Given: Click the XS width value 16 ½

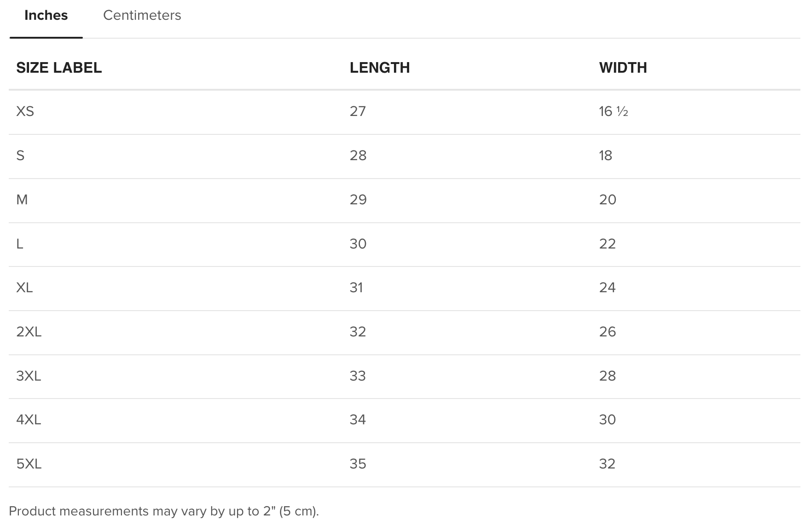Looking at the screenshot, I should [x=614, y=111].
